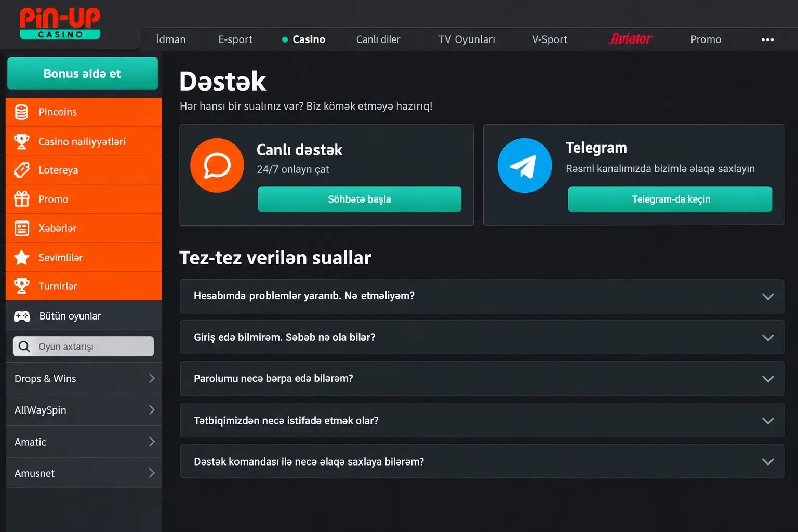Open the three-dots more menu in navigation

767,39
